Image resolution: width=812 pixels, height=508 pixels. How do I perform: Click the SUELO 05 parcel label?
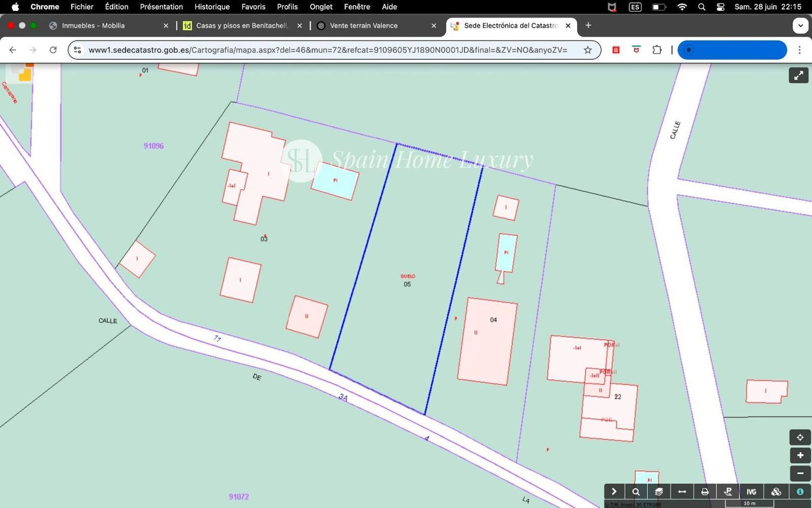click(408, 280)
